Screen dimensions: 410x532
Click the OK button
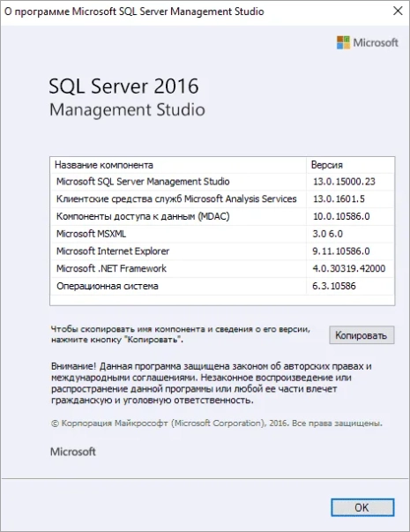point(362,507)
